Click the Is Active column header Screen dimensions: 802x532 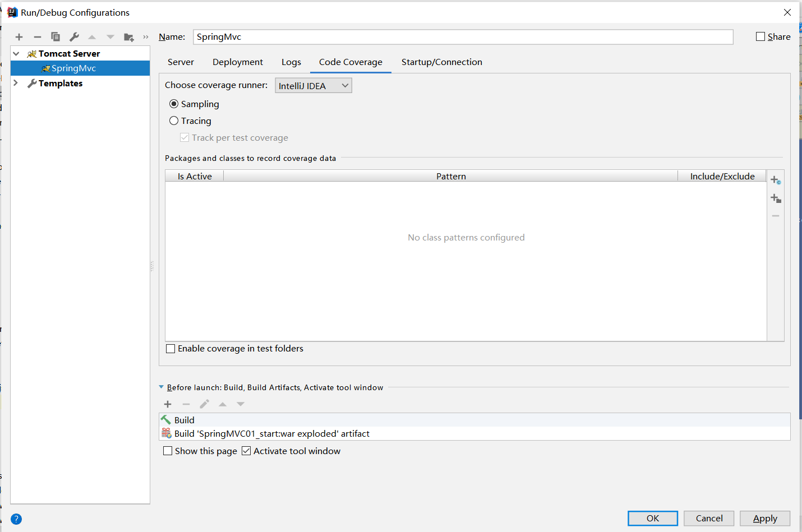click(x=195, y=176)
